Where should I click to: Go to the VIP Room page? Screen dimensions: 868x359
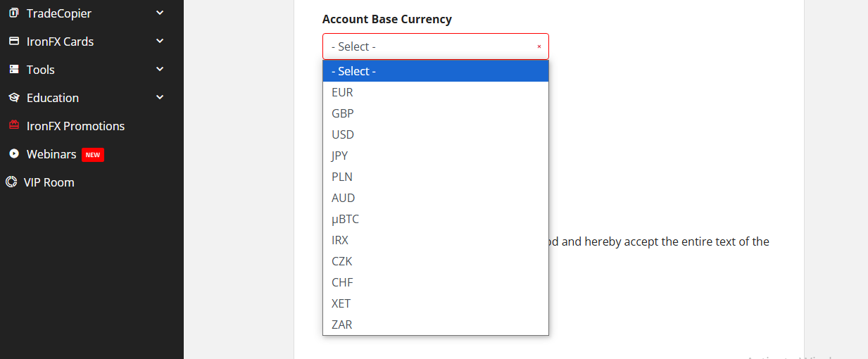click(x=49, y=182)
